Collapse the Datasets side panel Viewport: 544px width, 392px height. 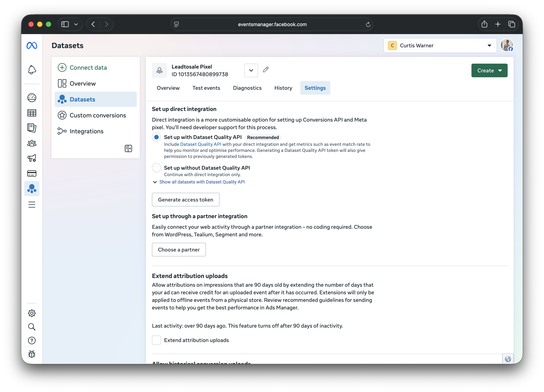pyautogui.click(x=128, y=148)
